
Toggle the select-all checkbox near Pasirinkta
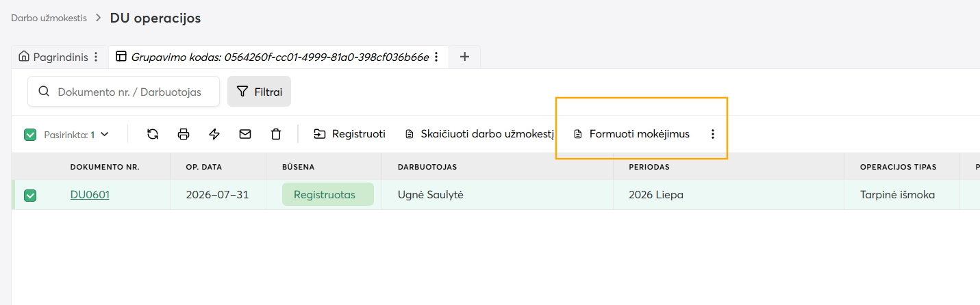(x=30, y=135)
